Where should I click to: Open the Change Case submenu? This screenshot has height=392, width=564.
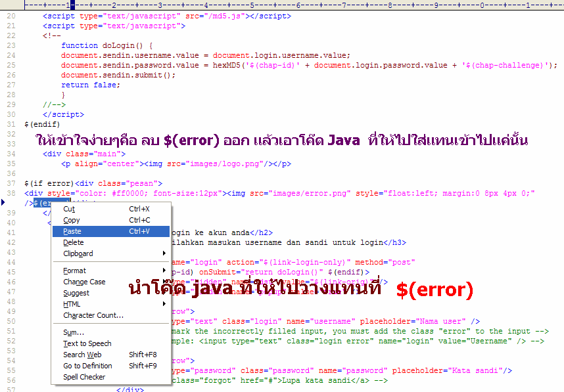tap(111, 282)
